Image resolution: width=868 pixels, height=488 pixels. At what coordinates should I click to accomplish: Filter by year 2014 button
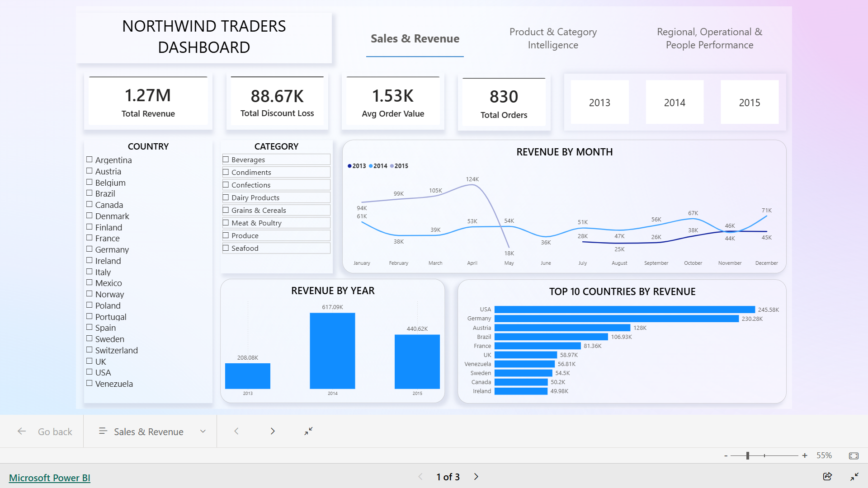point(675,103)
